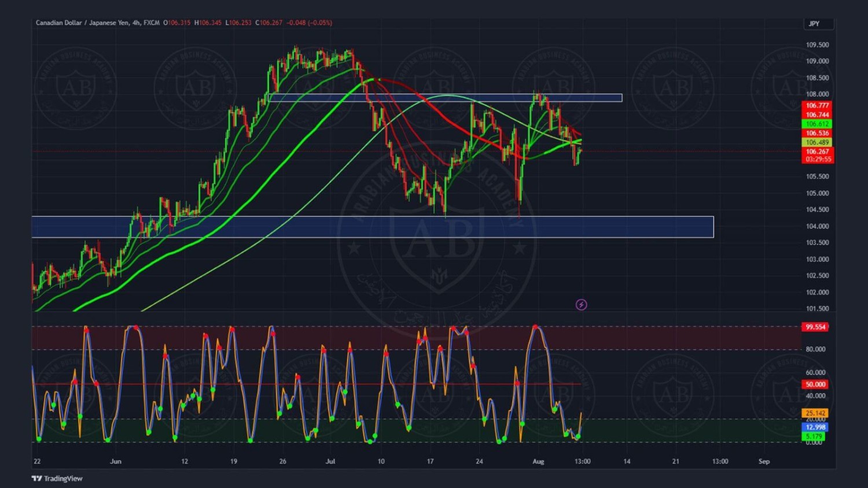This screenshot has height=488, width=868.
Task: Click the Jul label on time axis
Action: pyautogui.click(x=330, y=461)
